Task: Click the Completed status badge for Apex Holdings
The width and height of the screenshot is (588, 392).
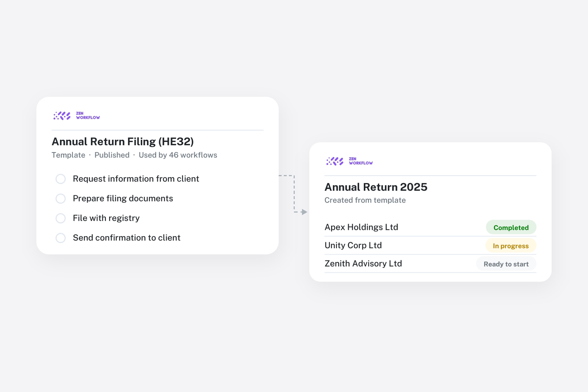Action: tap(511, 228)
